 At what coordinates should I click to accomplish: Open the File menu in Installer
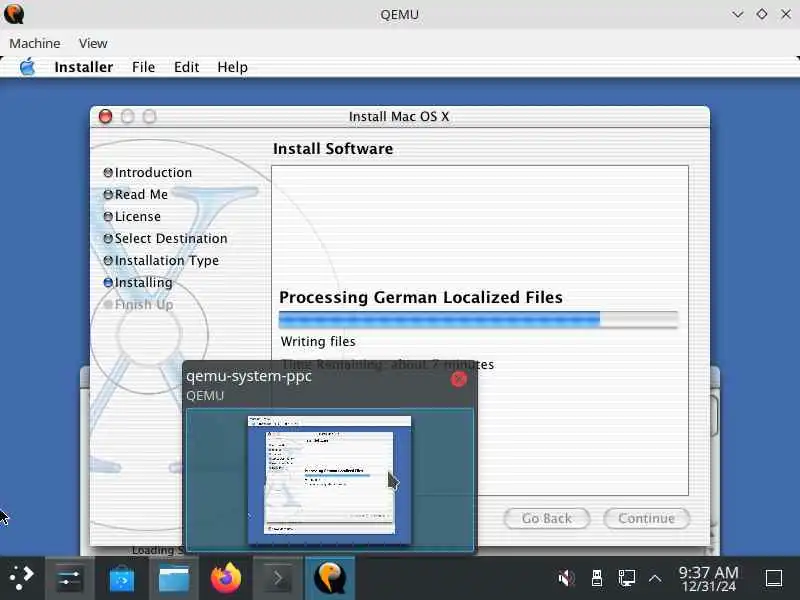point(143,67)
